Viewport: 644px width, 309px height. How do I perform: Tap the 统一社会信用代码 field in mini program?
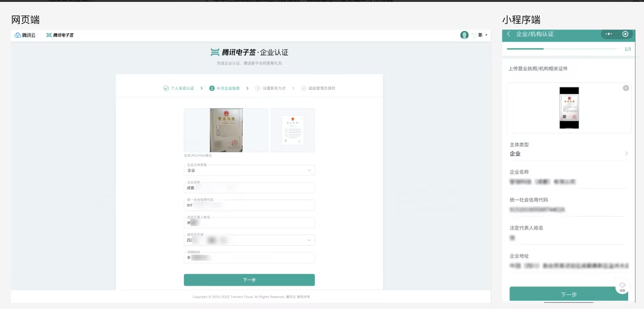[x=569, y=205]
